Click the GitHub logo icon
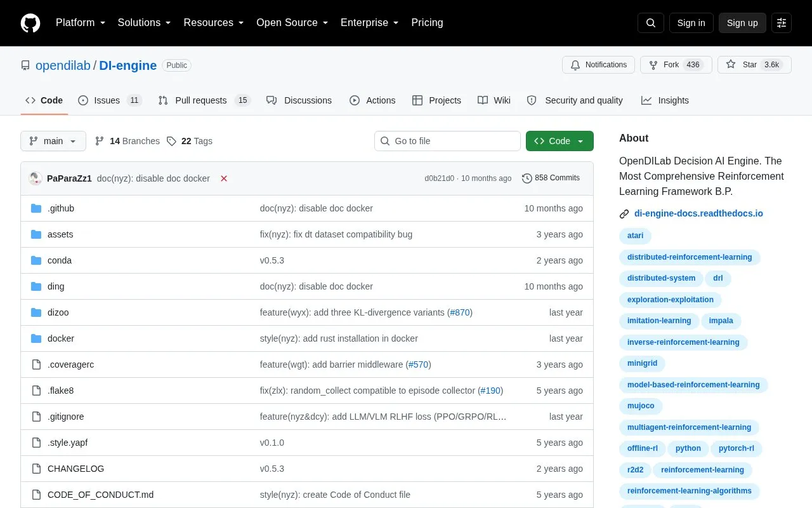The image size is (812, 508). pos(30,23)
